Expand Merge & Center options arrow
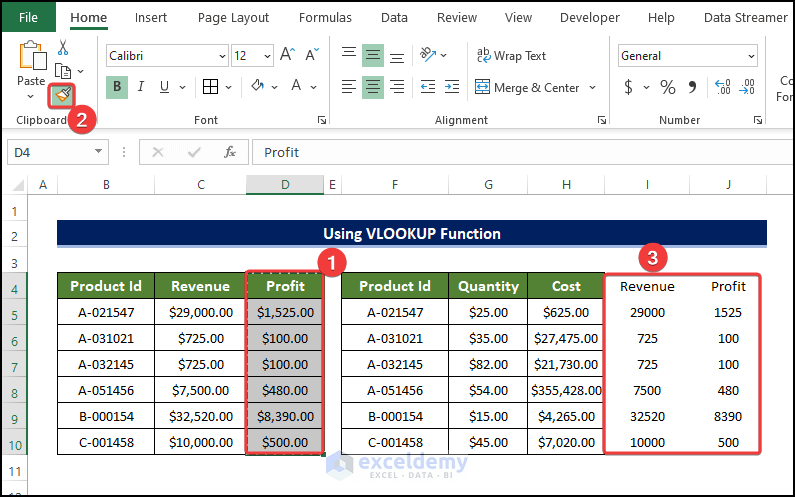 pos(592,88)
